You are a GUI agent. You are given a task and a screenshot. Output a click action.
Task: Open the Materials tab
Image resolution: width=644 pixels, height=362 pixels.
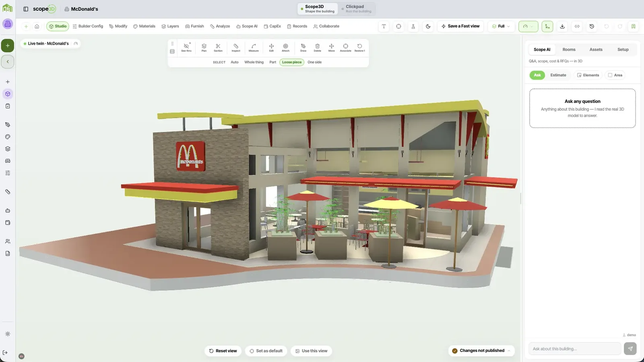point(144,26)
